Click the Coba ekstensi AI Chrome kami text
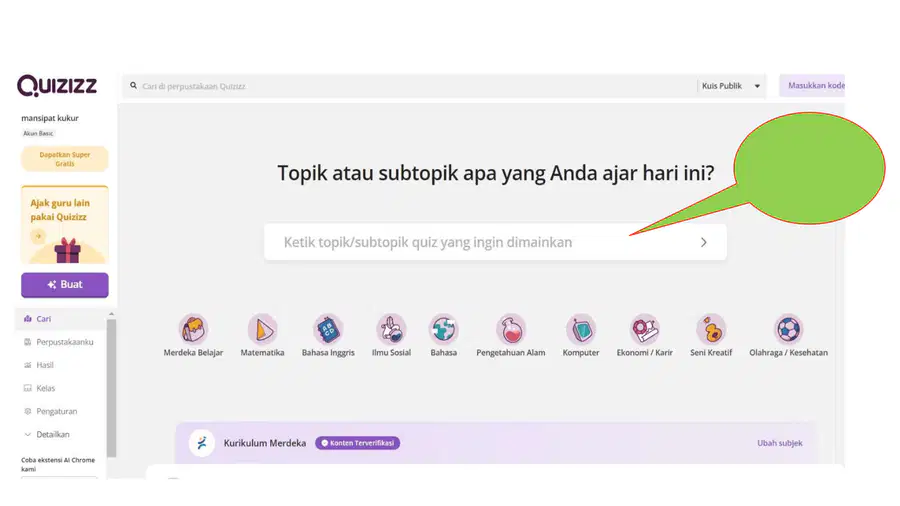Screen dimensions: 900x506 (58, 464)
